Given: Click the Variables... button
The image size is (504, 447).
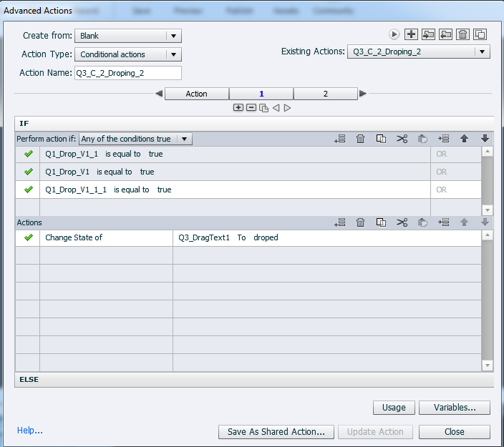Looking at the screenshot, I should [x=455, y=408].
